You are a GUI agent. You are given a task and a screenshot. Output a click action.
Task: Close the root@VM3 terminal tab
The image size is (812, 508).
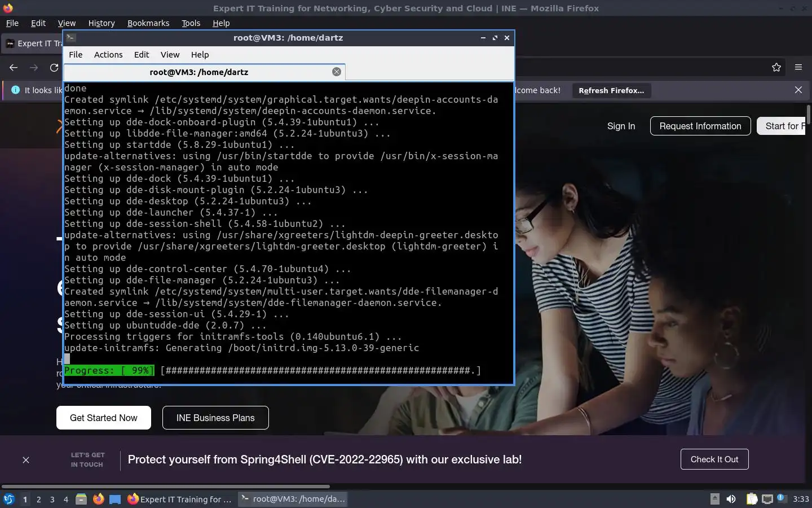[x=337, y=72]
